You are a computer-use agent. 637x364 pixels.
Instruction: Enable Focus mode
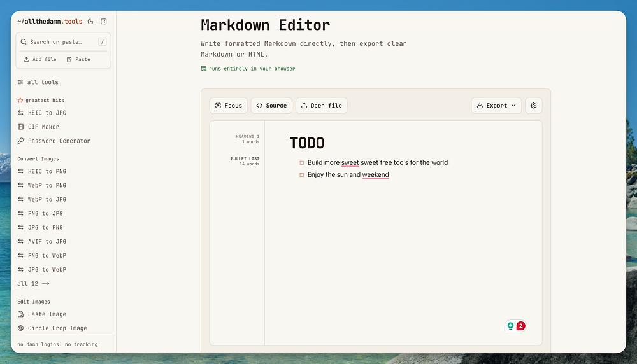228,106
